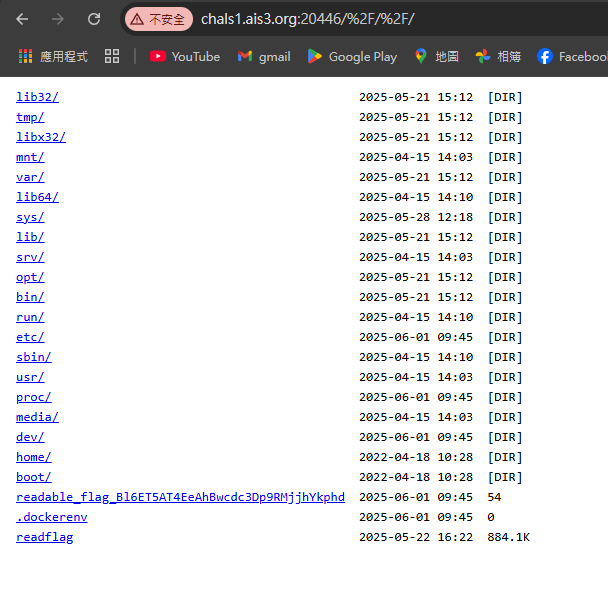Open the sbin/ directory link

pos(34,357)
